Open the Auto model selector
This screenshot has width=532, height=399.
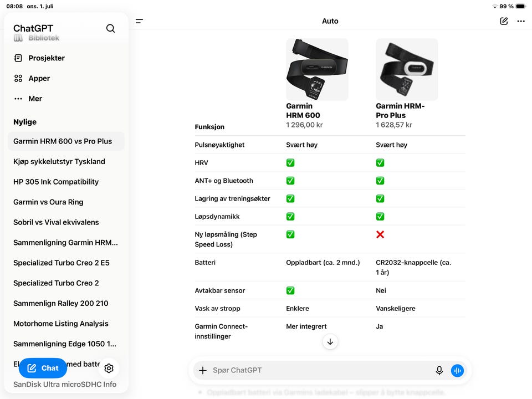330,21
